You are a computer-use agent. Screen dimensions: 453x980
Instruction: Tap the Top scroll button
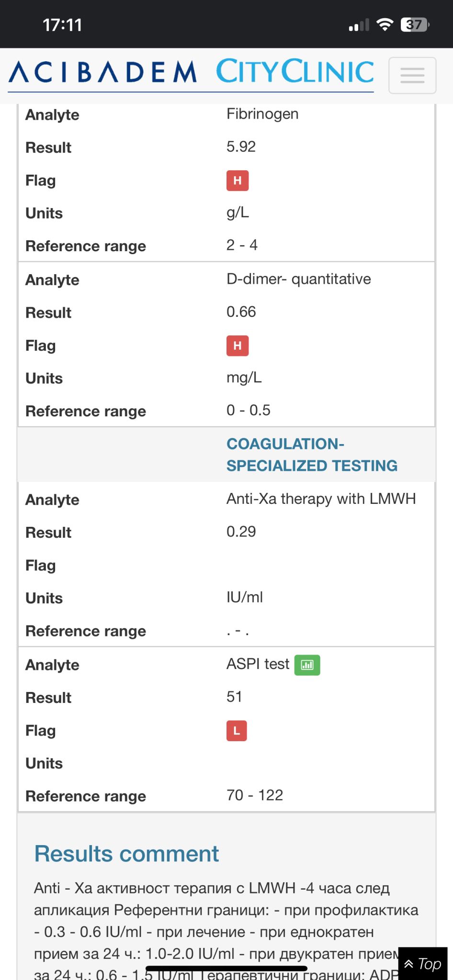pos(423,964)
